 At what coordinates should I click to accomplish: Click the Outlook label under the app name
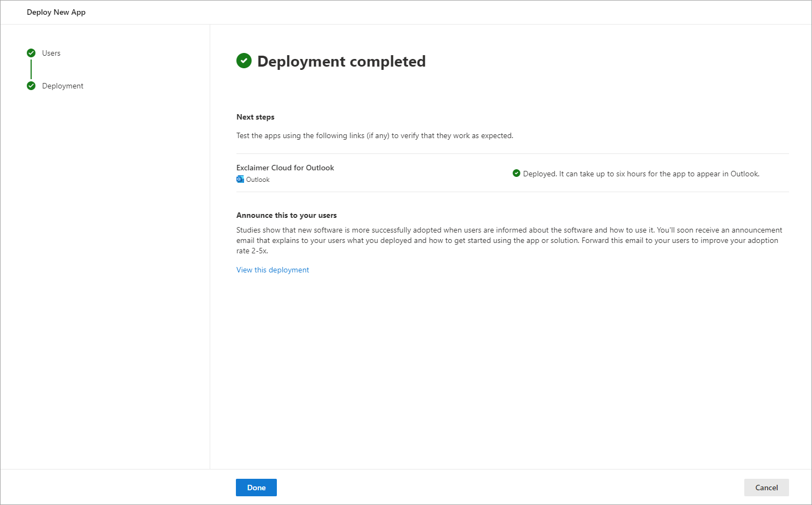point(258,180)
